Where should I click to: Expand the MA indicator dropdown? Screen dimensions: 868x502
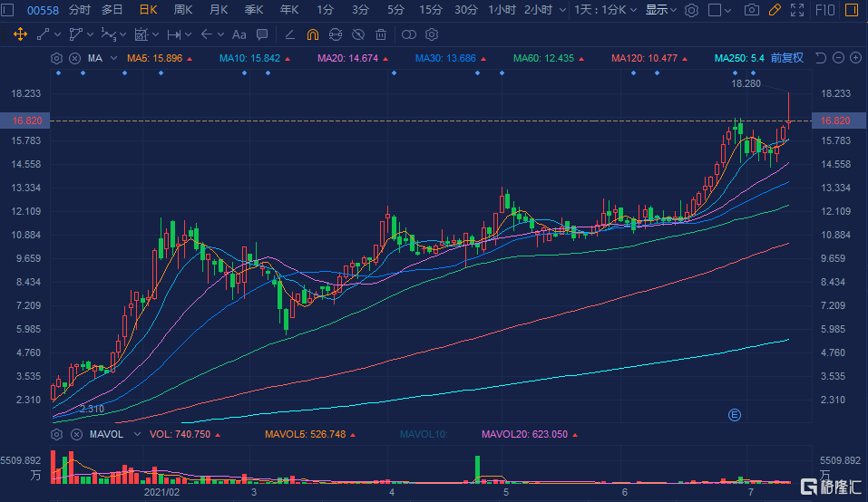coord(114,58)
